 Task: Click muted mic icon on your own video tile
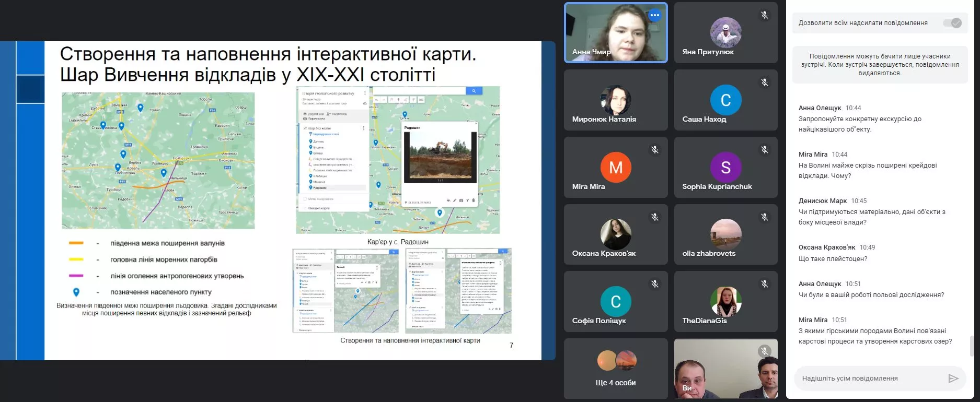pyautogui.click(x=765, y=351)
